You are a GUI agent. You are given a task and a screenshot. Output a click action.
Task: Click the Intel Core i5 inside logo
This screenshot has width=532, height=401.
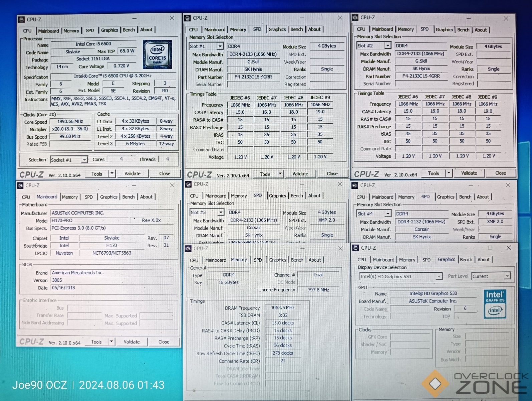(x=157, y=54)
